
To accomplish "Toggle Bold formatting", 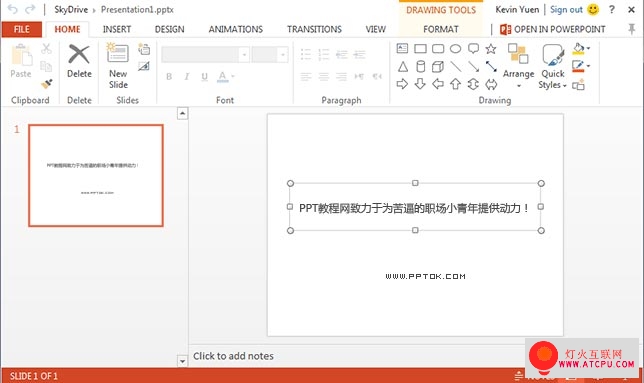I will [169, 76].
